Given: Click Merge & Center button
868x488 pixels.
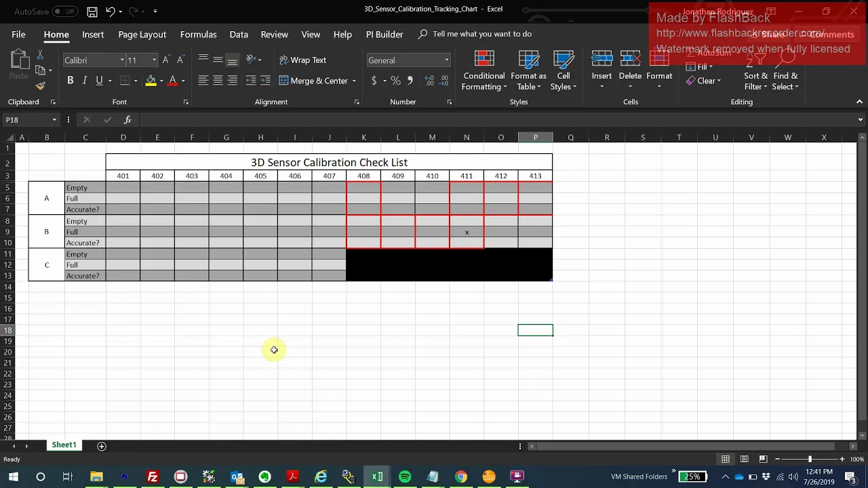Looking at the screenshot, I should [x=313, y=81].
